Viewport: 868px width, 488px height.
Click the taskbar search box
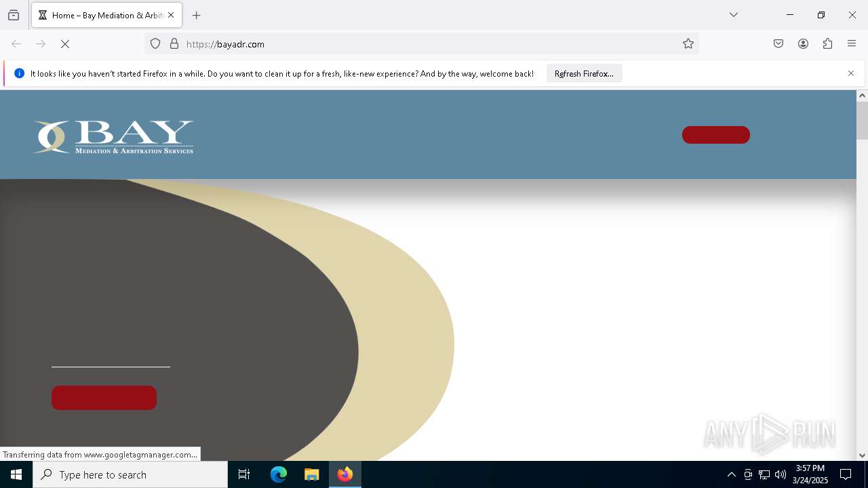pos(130,474)
